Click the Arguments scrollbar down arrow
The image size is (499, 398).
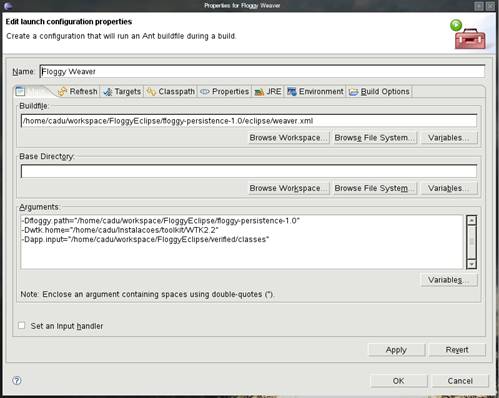point(471,264)
